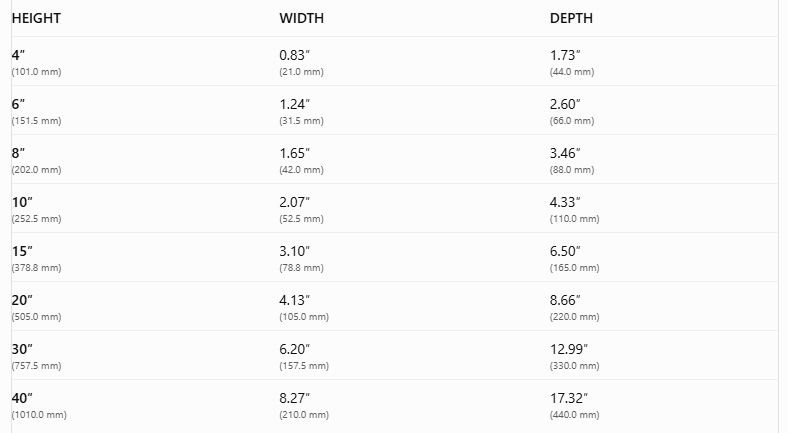Click the (440.0 mm) depth text

pyautogui.click(x=574, y=415)
